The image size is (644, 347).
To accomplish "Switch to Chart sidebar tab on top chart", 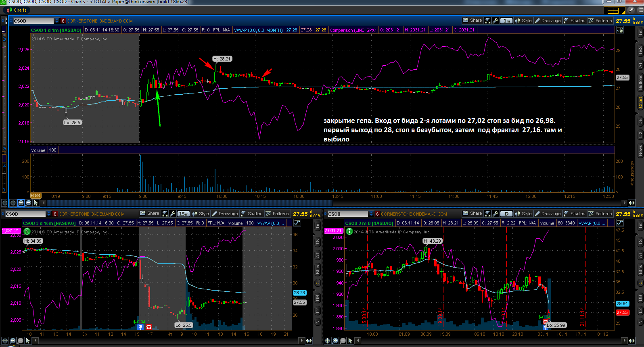I will 640,102.
